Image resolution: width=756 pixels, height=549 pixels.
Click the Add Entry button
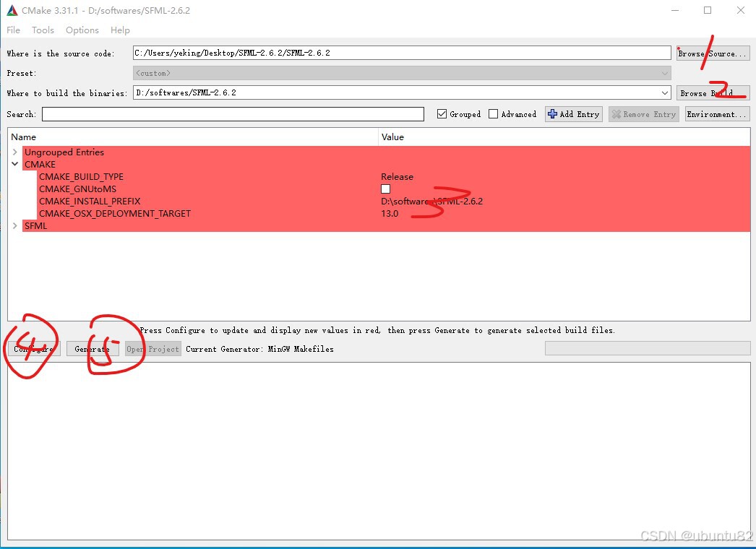[x=574, y=114]
